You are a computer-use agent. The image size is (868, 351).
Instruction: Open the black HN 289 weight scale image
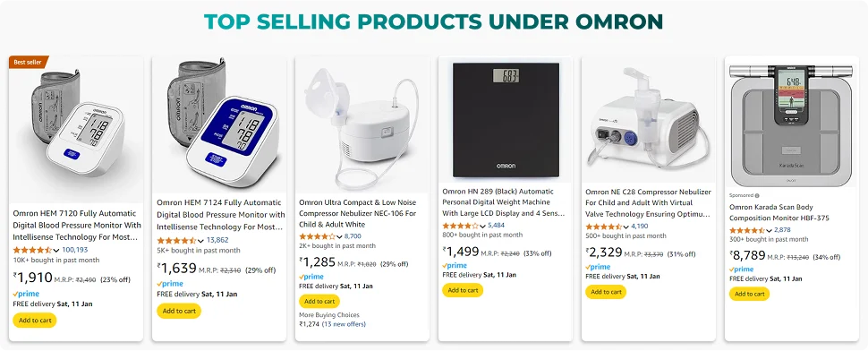[x=505, y=120]
